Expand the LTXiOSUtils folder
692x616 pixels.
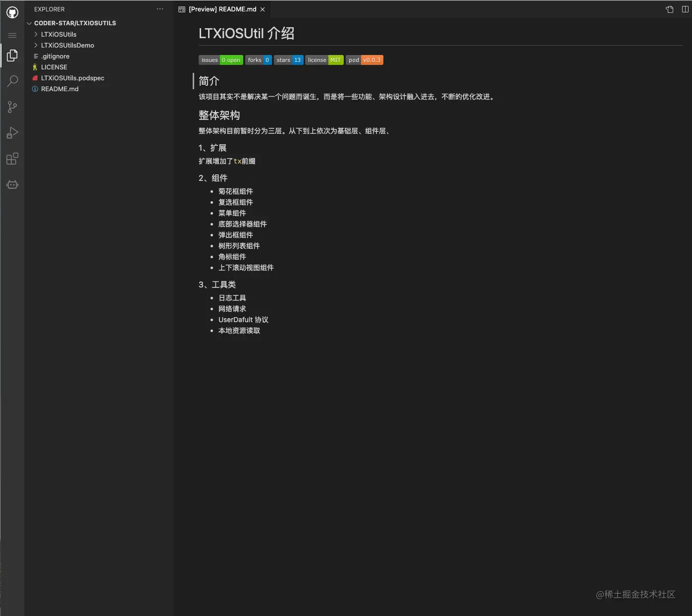point(35,34)
